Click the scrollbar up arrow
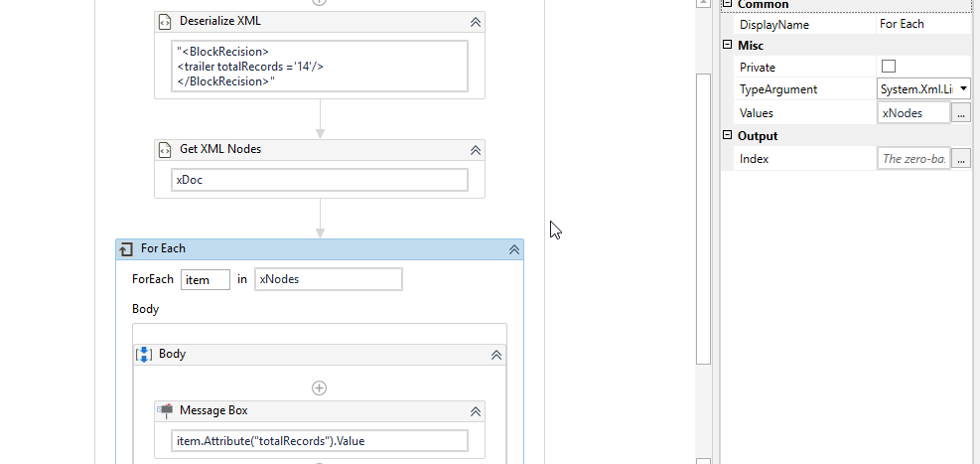 [x=704, y=3]
